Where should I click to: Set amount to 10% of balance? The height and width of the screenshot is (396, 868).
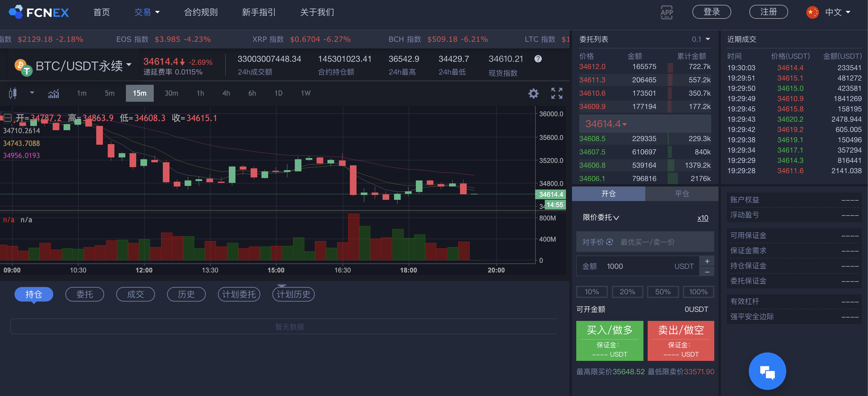pos(592,292)
